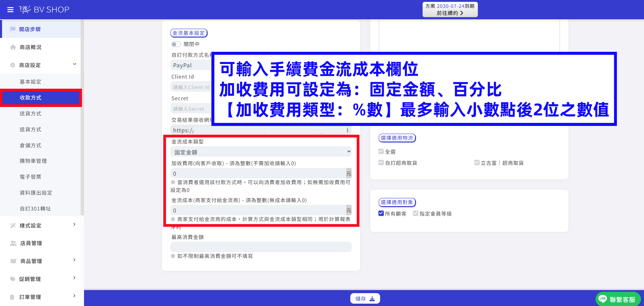Toggle the 立吉富 超商取貨 checkbox
Viewport: 644px width, 306px height.
tap(477, 162)
